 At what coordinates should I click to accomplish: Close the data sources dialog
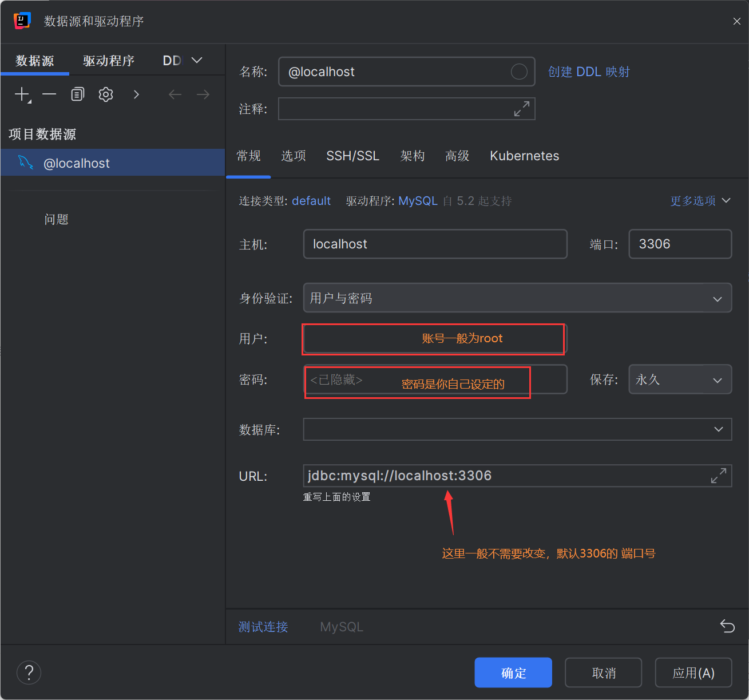pos(737,21)
